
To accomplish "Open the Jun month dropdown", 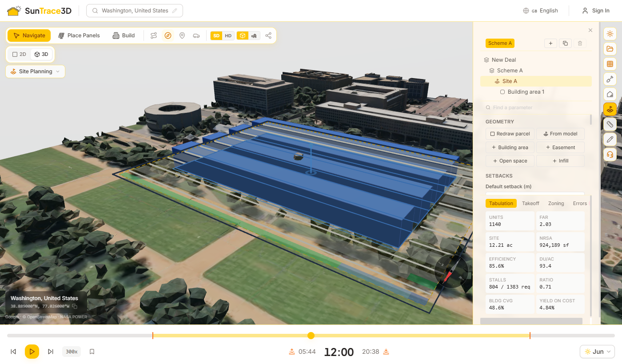I will (597, 352).
